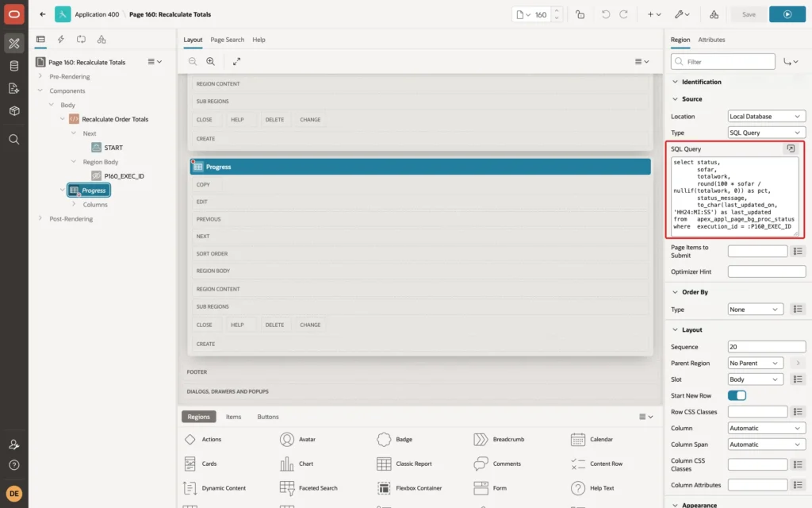Select the START button tree item
Image resolution: width=812 pixels, height=508 pixels.
pyautogui.click(x=113, y=148)
